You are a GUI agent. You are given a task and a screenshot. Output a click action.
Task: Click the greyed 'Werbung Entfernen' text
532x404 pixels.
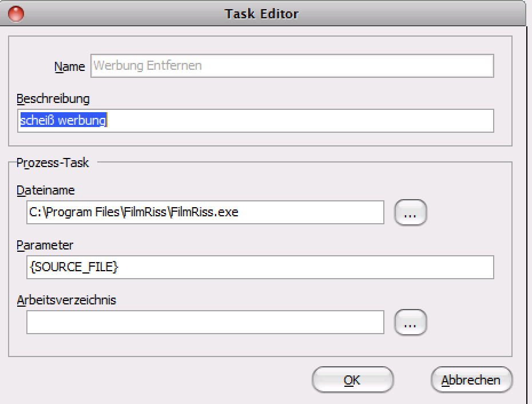(148, 65)
